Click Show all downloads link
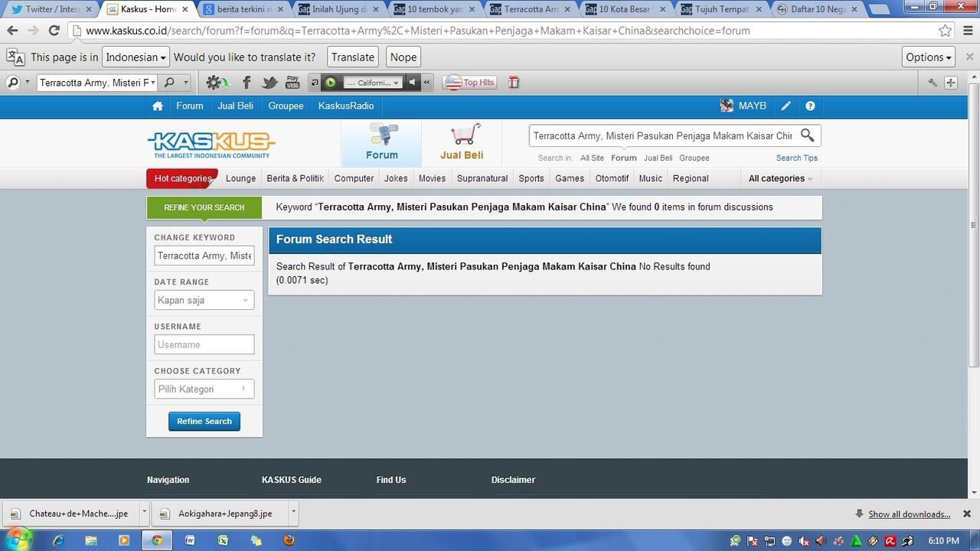The width and height of the screenshot is (980, 551). coord(909,514)
